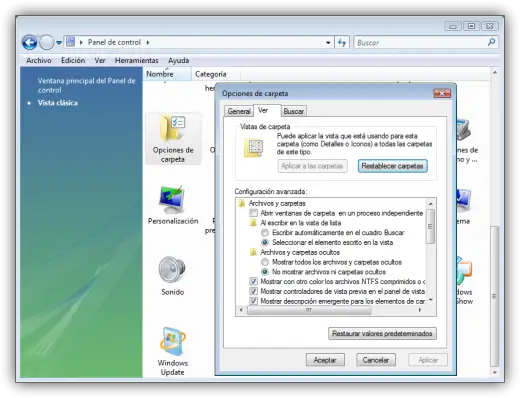Open the Ver menu in menu bar
The width and height of the screenshot is (520, 398).
click(100, 60)
